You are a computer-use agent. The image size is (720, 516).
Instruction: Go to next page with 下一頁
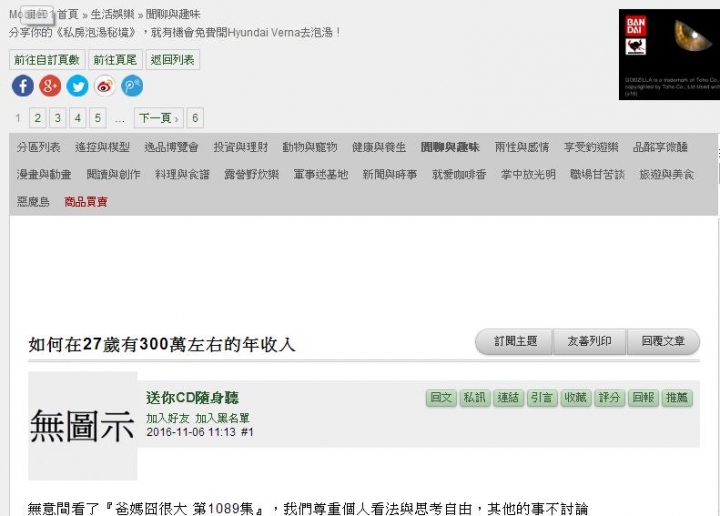click(x=158, y=118)
